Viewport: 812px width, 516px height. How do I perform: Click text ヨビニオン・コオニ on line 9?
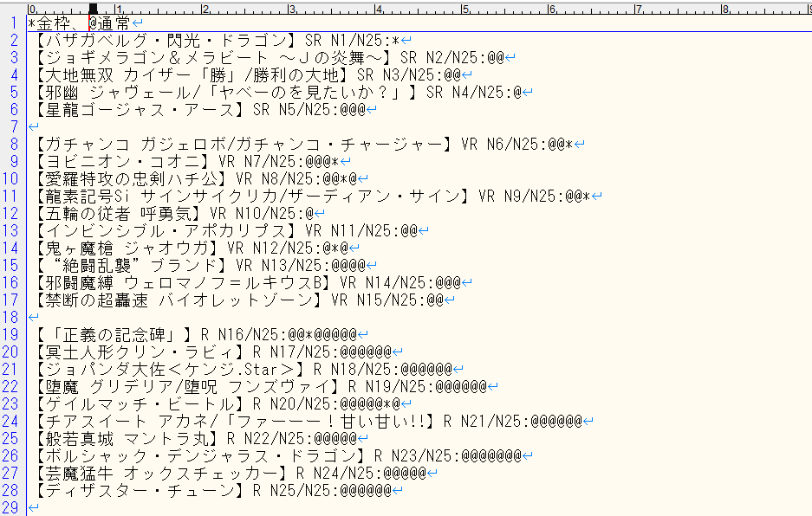click(122, 162)
